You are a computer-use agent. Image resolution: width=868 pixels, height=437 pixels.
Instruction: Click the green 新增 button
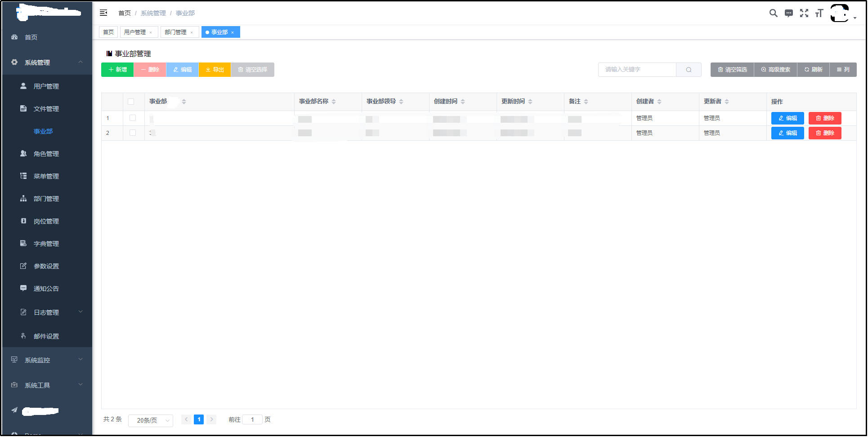tap(117, 70)
